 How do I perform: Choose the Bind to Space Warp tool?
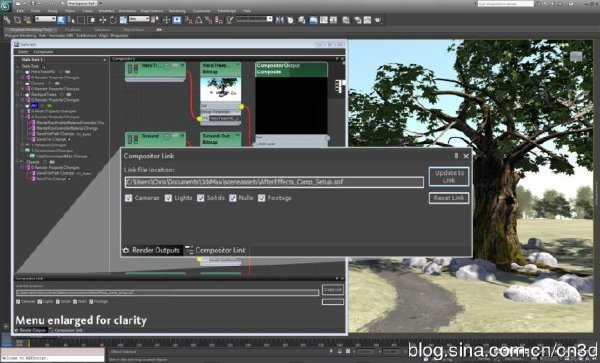pos(28,20)
